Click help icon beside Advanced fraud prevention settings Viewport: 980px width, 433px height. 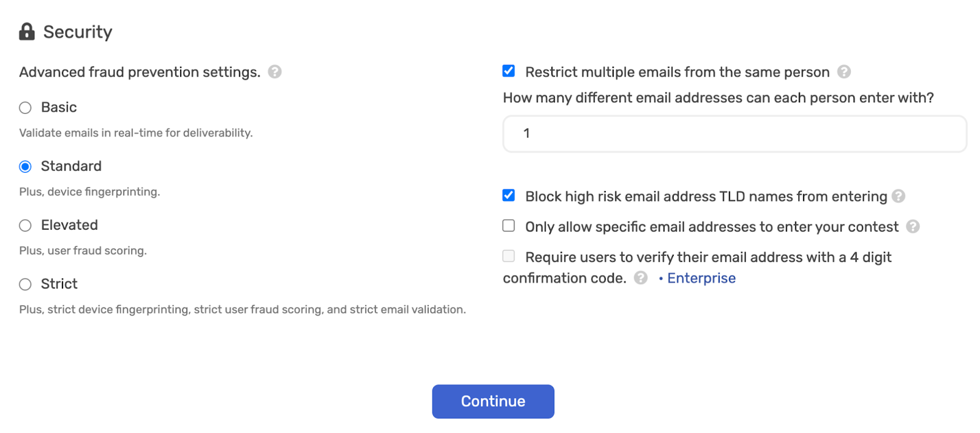tap(275, 72)
